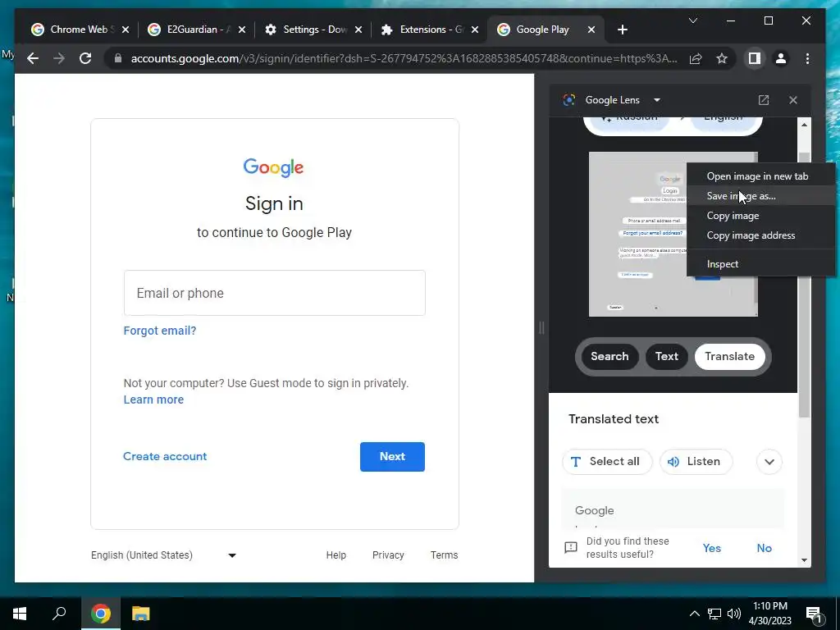The image size is (840, 630).
Task: Switch to the Settings - Downloads tab
Action: (311, 30)
